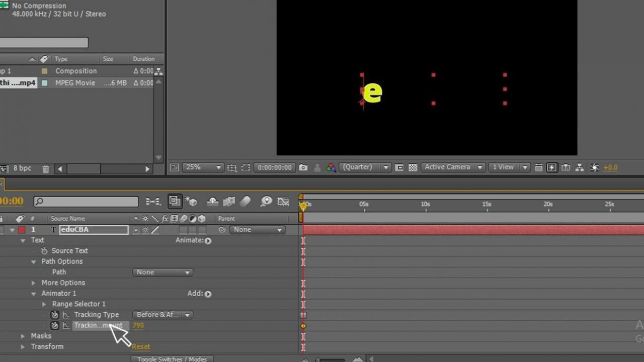Open Brainstorm from the timeline toolbar
Viewport: 644px width, 362px height.
(267, 201)
